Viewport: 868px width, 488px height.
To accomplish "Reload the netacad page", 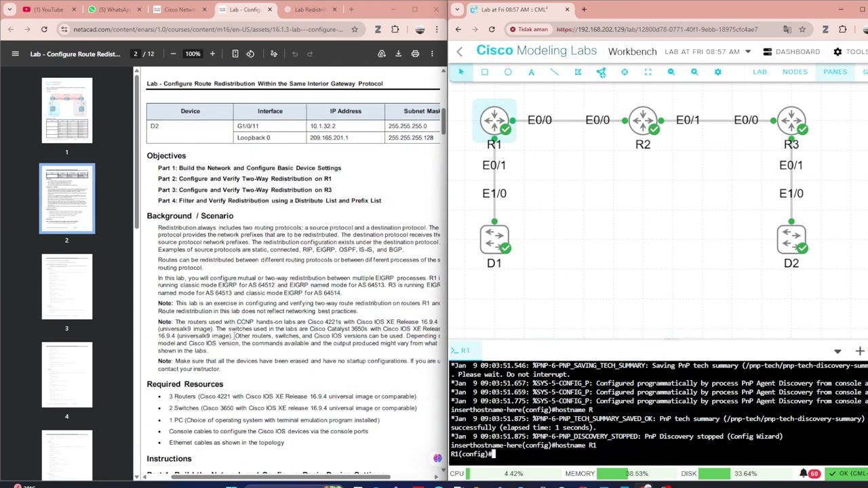I will (44, 29).
